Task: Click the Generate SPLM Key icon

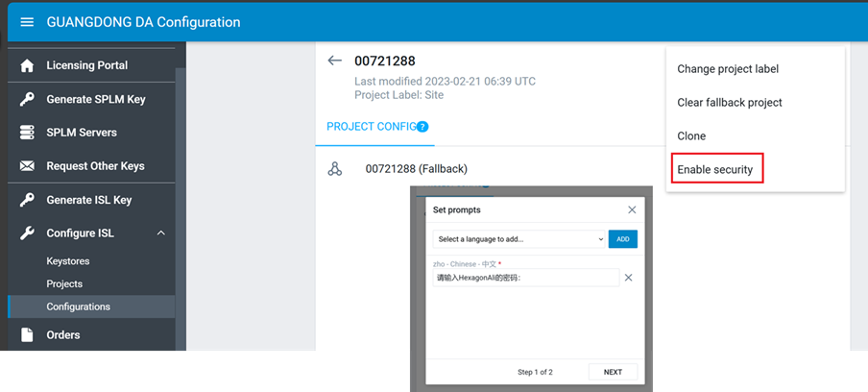Action: 27,99
